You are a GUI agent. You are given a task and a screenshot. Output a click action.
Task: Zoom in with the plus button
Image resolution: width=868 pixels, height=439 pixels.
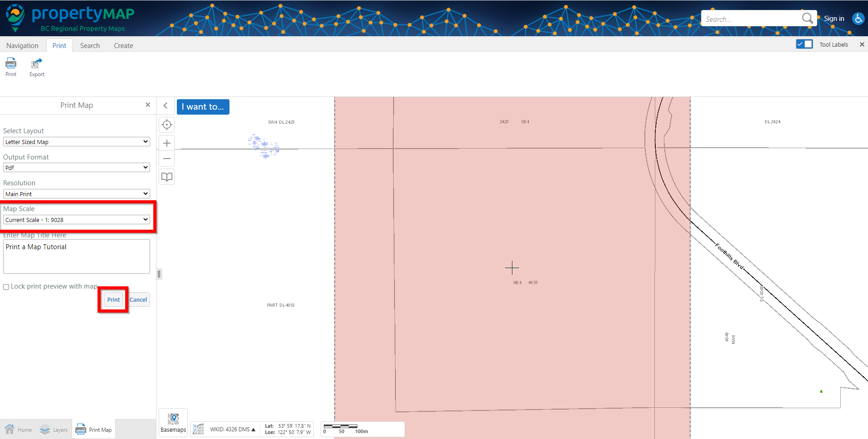click(x=167, y=143)
